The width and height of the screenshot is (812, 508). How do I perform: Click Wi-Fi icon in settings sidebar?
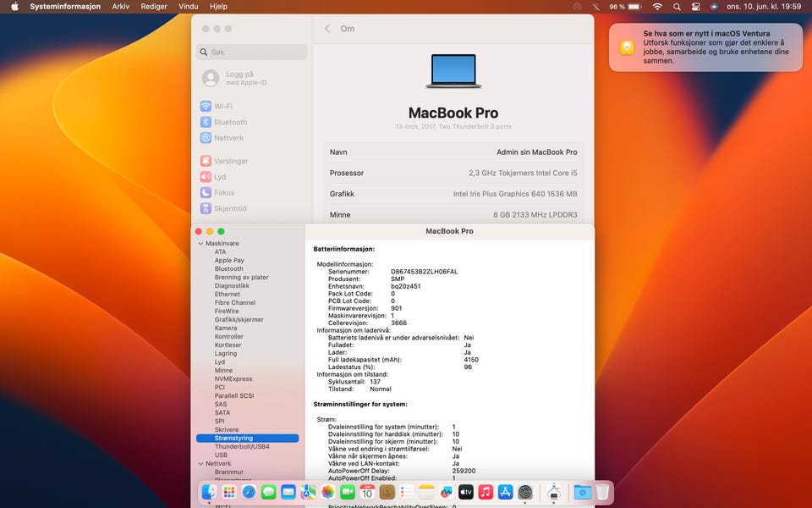[x=206, y=107]
